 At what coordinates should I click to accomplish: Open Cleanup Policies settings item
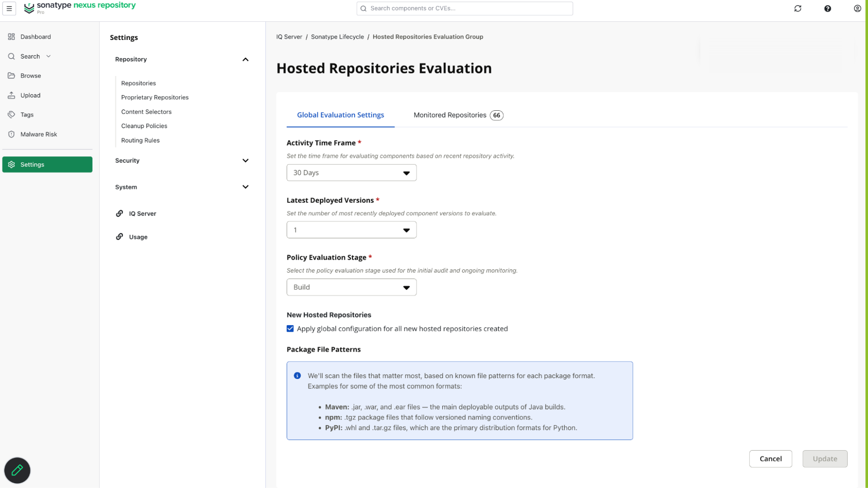tap(144, 126)
